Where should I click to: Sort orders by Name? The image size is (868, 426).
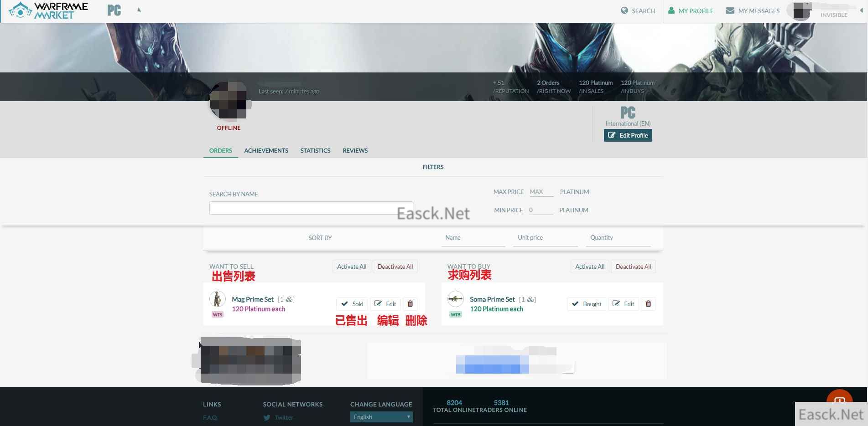pos(473,238)
